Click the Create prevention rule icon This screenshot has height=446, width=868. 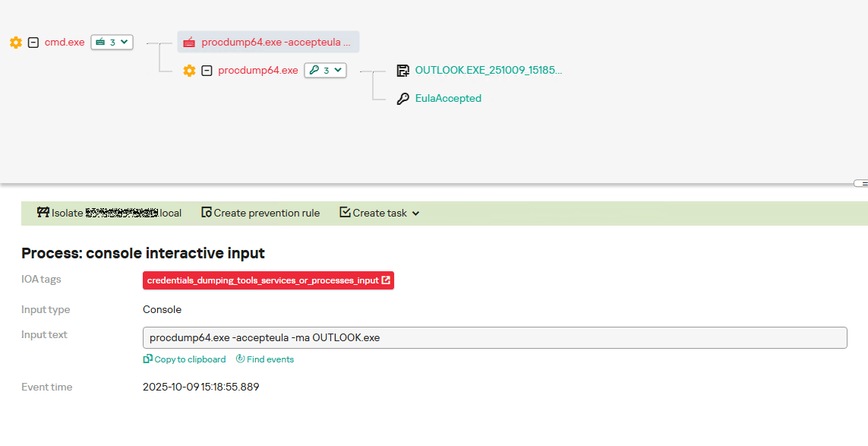point(206,213)
